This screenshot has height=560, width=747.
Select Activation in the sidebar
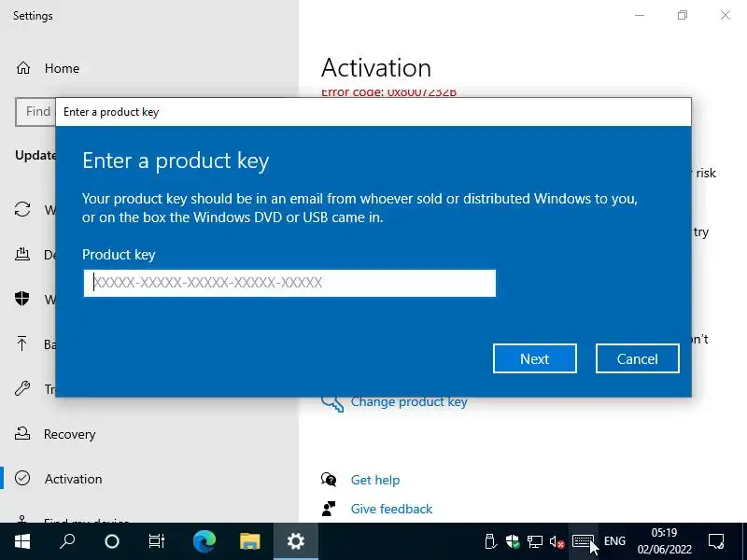click(x=74, y=479)
